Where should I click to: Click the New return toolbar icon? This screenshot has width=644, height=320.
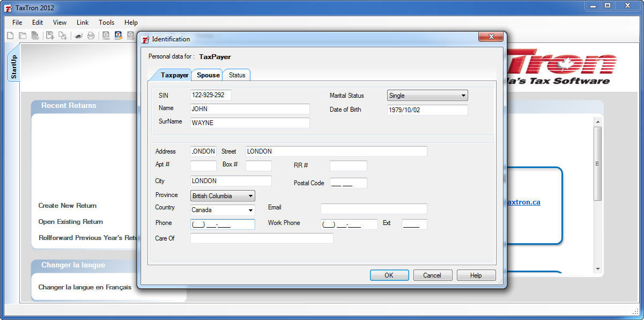10,35
